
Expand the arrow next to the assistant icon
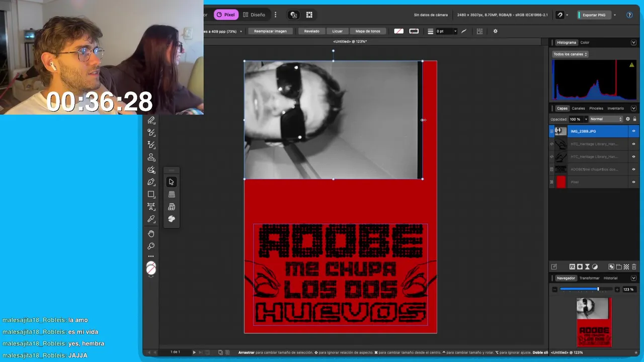click(x=567, y=15)
